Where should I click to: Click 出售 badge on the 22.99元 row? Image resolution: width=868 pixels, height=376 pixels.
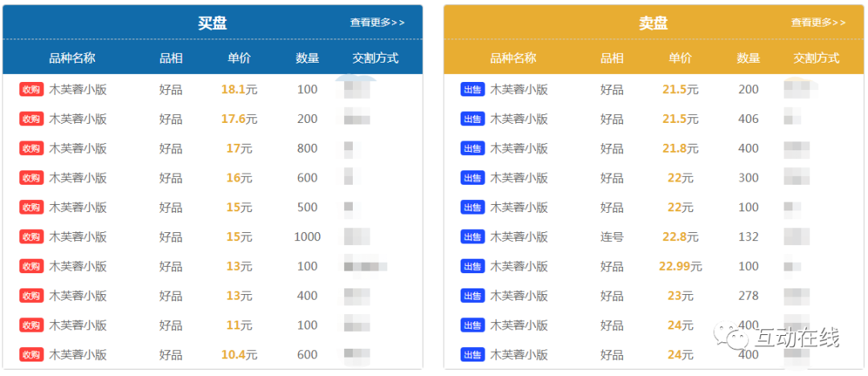point(473,266)
